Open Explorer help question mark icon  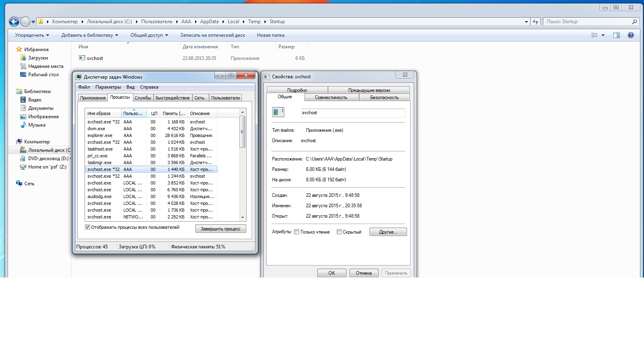click(631, 35)
